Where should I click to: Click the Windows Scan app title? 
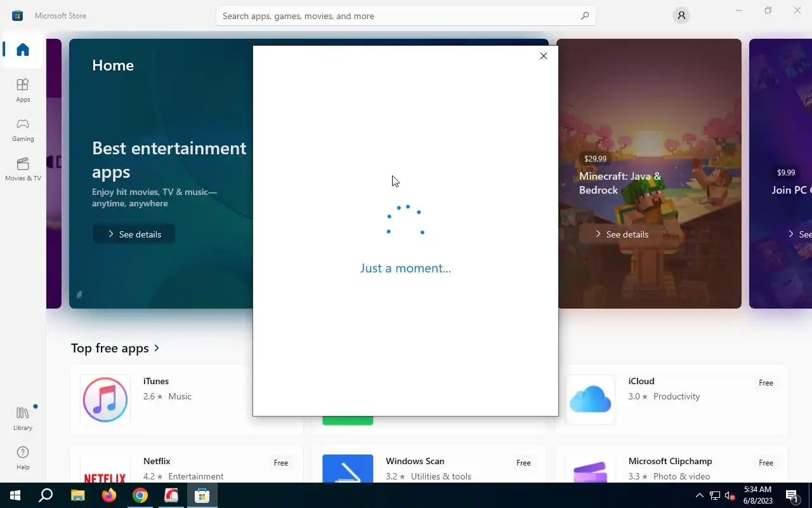pos(415,461)
